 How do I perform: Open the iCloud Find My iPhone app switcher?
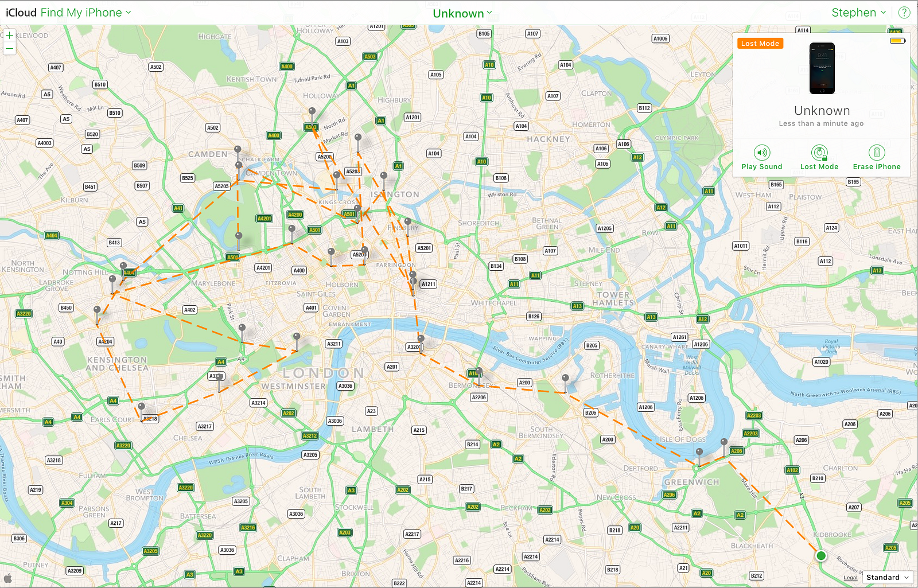click(x=68, y=13)
